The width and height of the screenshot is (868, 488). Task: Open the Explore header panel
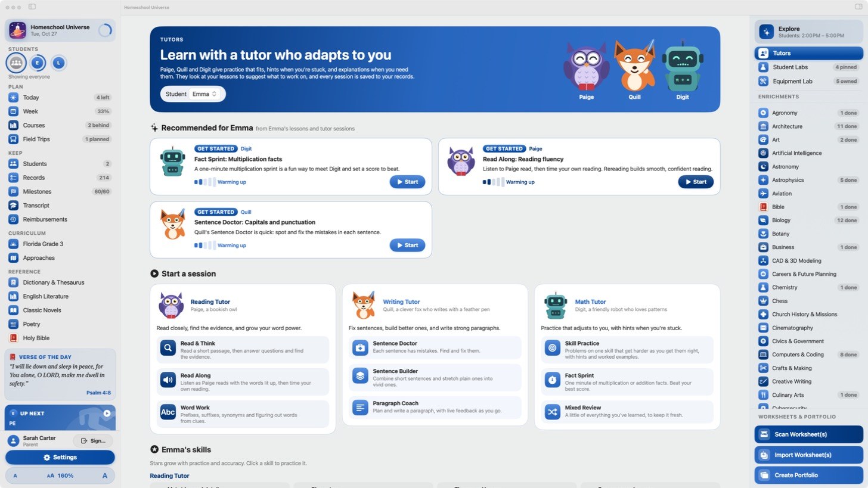pyautogui.click(x=808, y=32)
